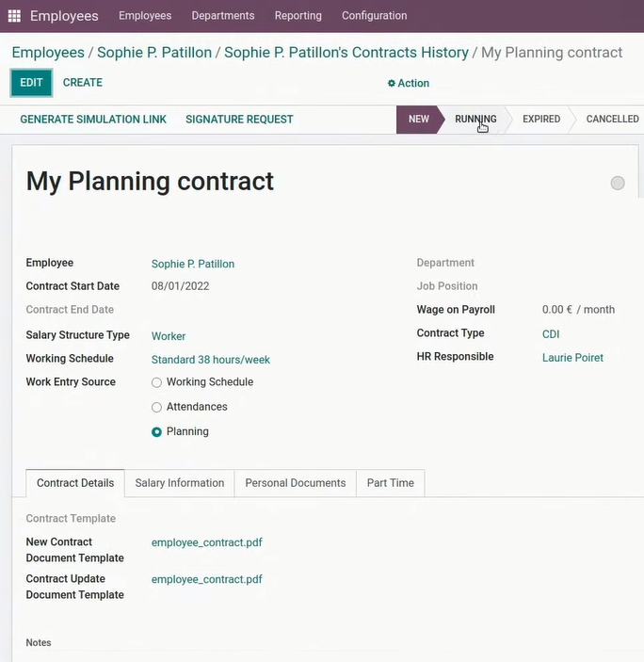The height and width of the screenshot is (662, 644).
Task: Switch to the Personal Documents tab
Action: (296, 483)
